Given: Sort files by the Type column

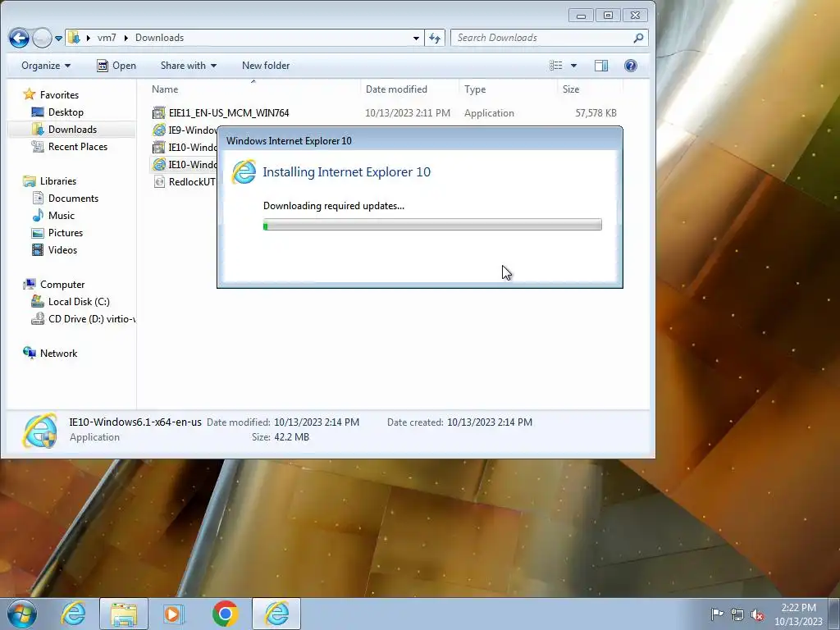Looking at the screenshot, I should (x=508, y=89).
